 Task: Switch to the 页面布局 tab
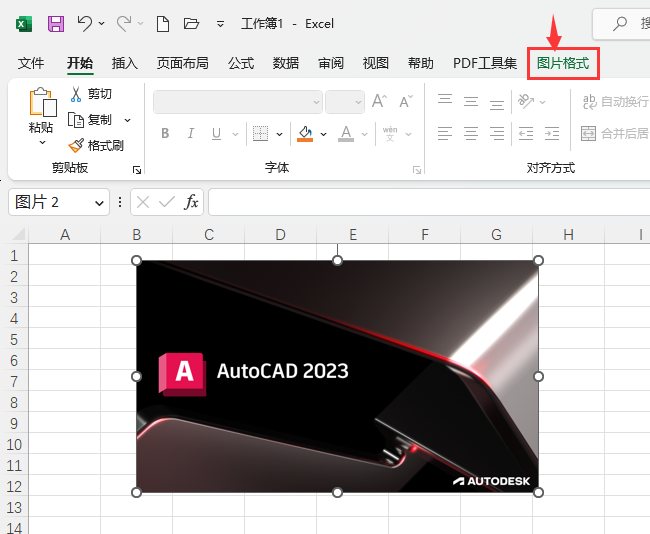click(x=182, y=63)
